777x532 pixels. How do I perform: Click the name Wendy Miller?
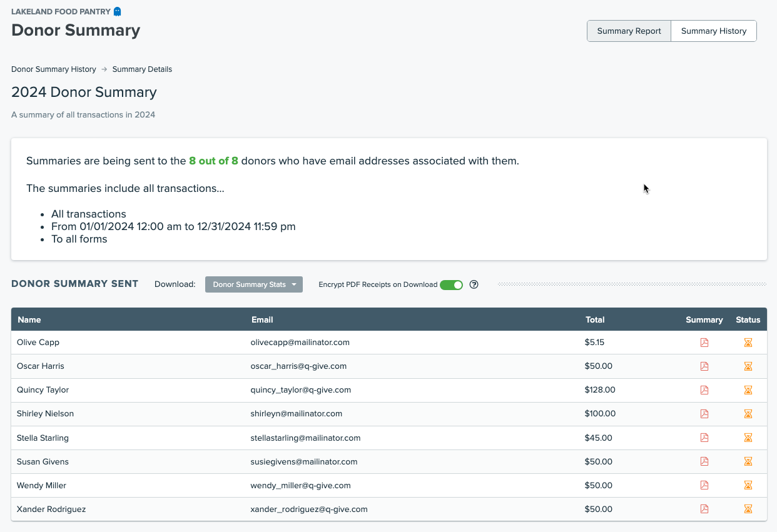coord(41,485)
